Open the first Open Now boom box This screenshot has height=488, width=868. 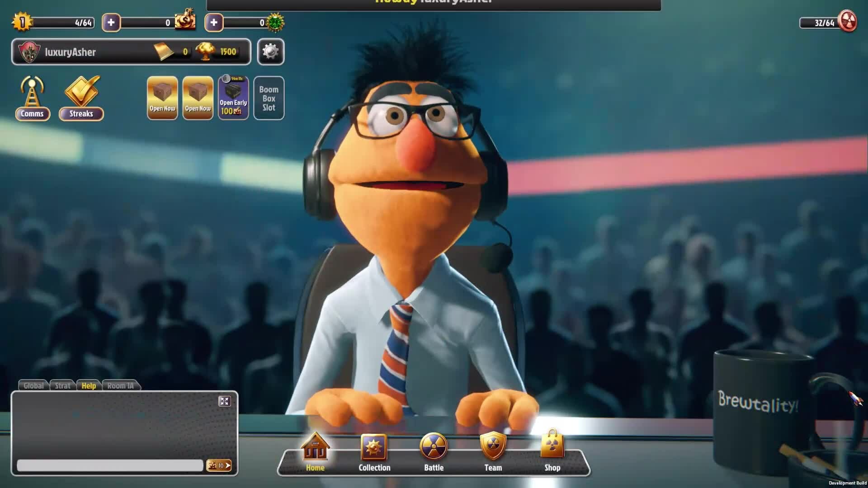click(162, 98)
